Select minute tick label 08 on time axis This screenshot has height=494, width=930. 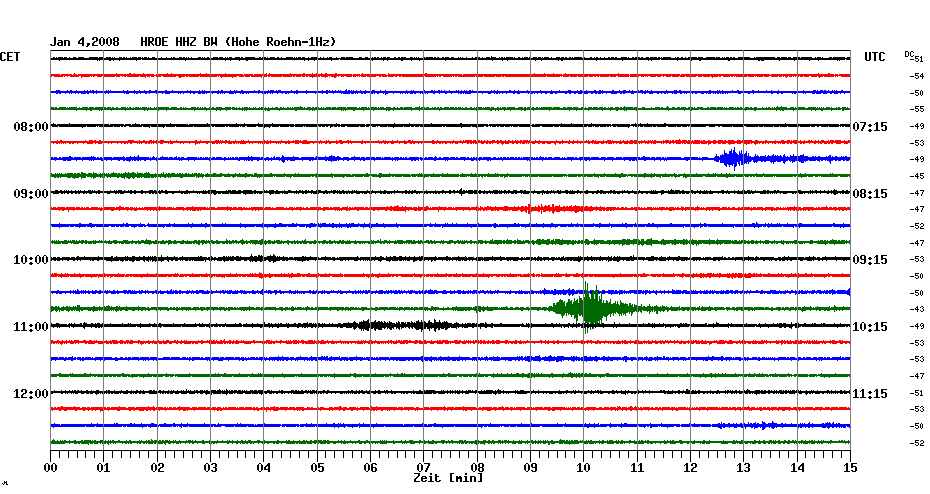tap(477, 468)
